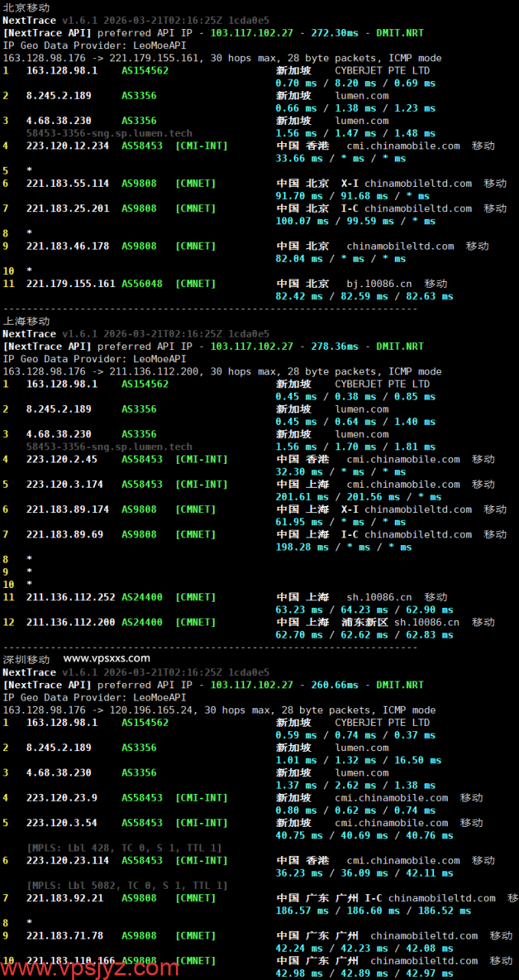The width and height of the screenshot is (519, 980).
Task: Click the red www.vpsjyz.com watermark
Action: (x=90, y=968)
